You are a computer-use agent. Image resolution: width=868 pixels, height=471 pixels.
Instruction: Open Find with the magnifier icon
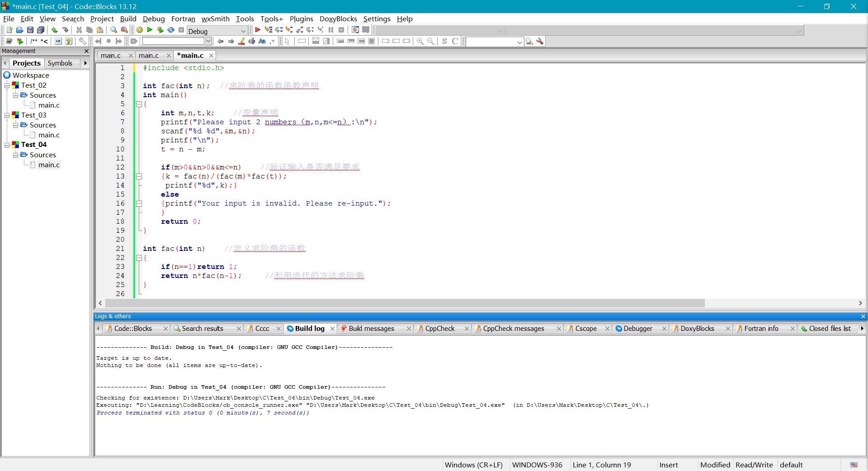click(113, 30)
